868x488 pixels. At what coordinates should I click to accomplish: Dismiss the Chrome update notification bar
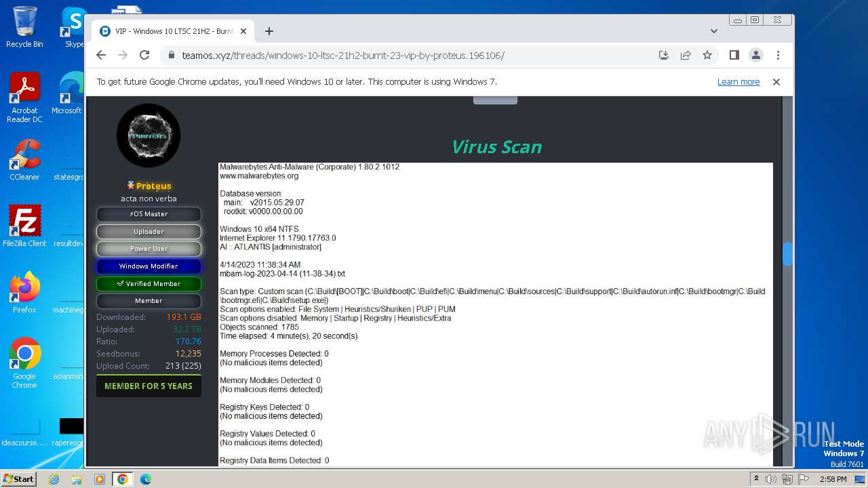[776, 82]
